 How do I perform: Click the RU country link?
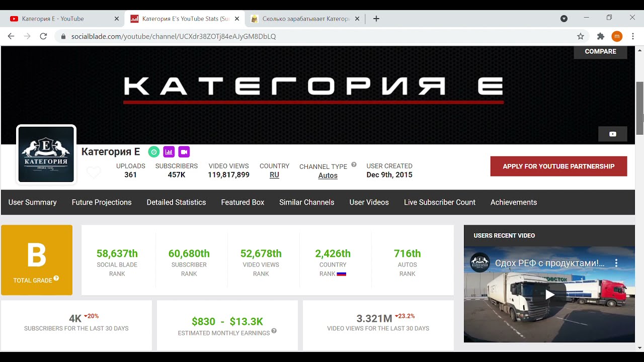pyautogui.click(x=274, y=175)
